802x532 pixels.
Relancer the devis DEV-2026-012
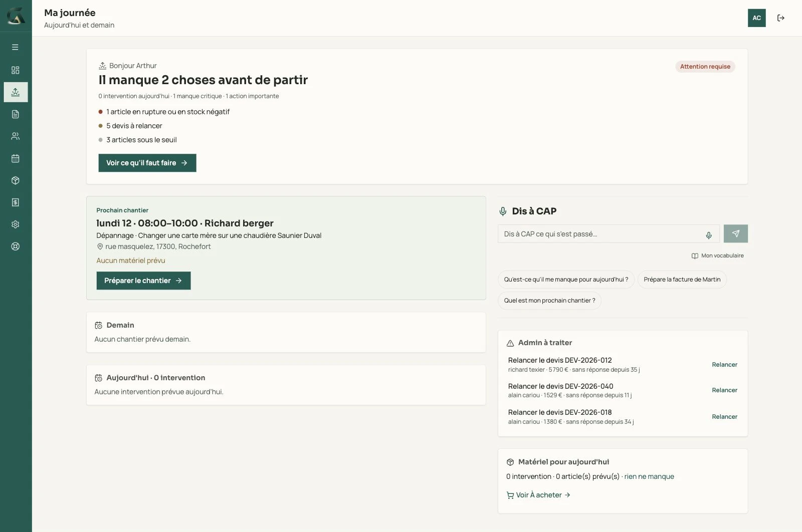pos(725,365)
